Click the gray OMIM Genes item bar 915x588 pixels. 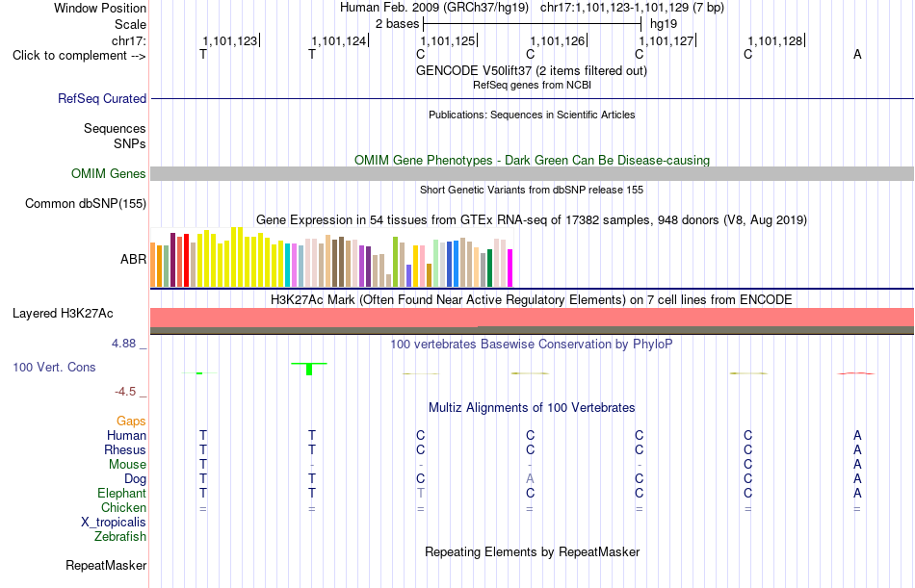click(533, 173)
